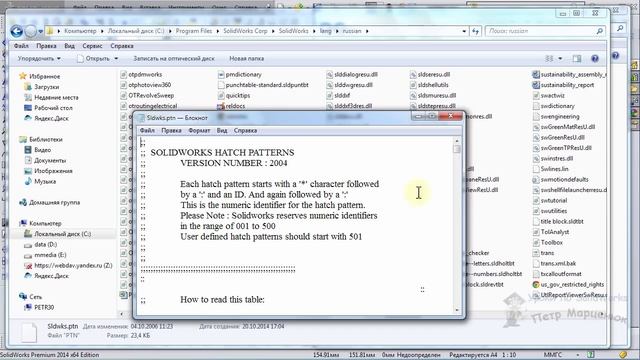The image size is (640, 360).
Task: Open the Notepad Правка menu
Action: (171, 131)
